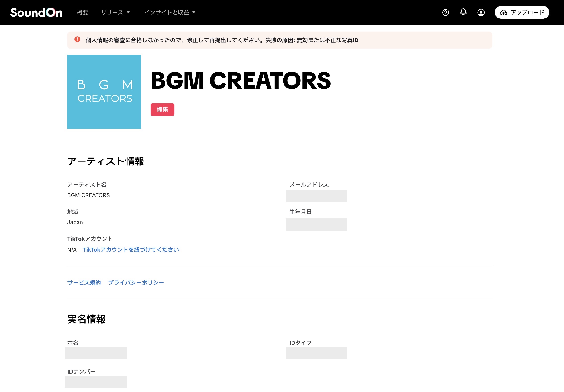Click the 地域 label
The height and width of the screenshot is (392, 564).
pos(73,212)
